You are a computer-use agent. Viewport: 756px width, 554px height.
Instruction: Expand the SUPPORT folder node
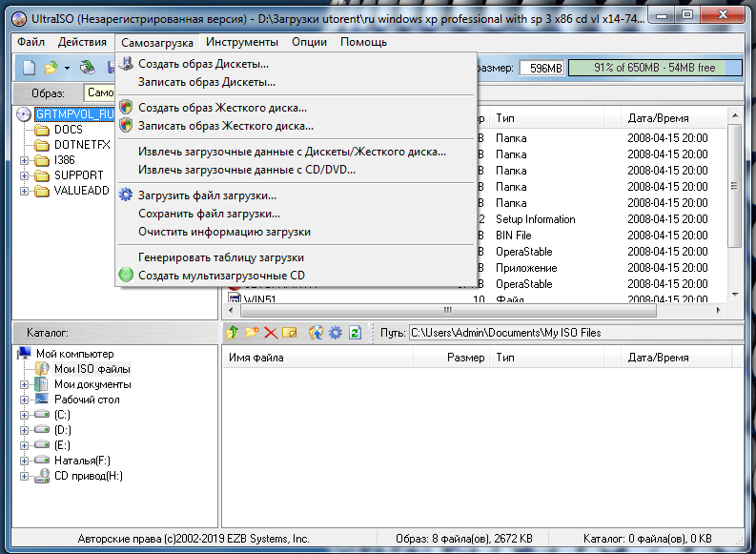(x=24, y=175)
